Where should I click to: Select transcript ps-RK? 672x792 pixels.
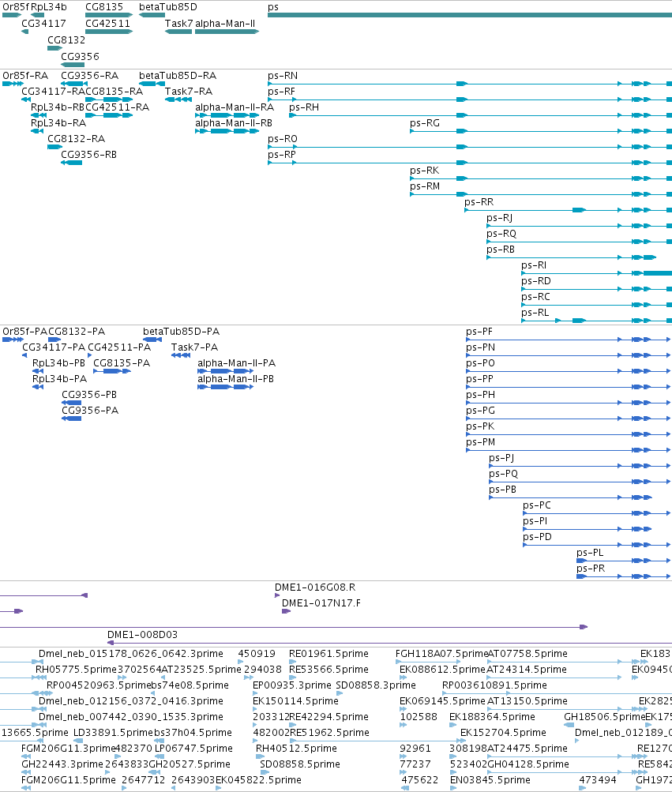[424, 171]
